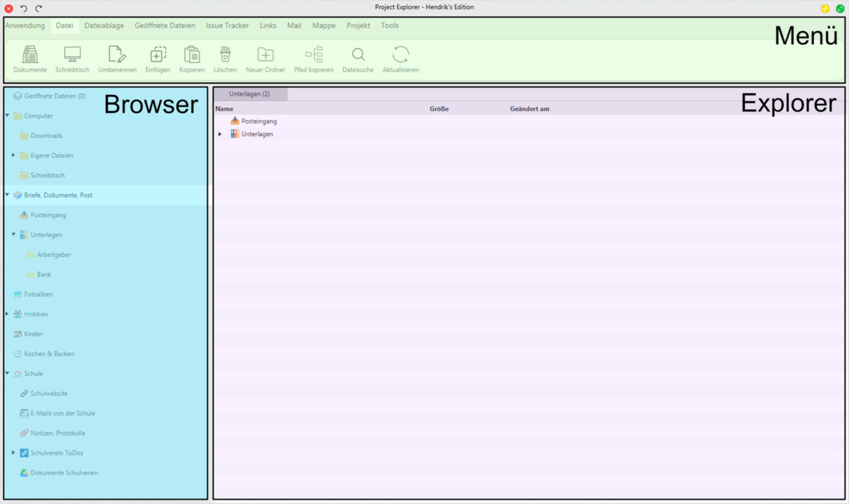
Task: Collapse the Schule section
Action: tap(6, 373)
